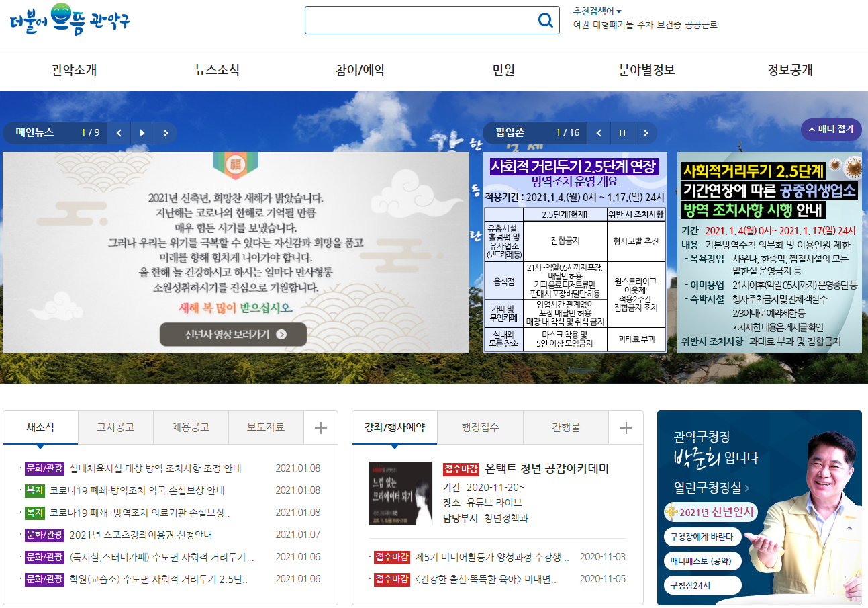Open 학원(교습소) 수도권 사회적 거리두기 notice
Image resolution: width=868 pixels, height=608 pixels.
click(158, 579)
